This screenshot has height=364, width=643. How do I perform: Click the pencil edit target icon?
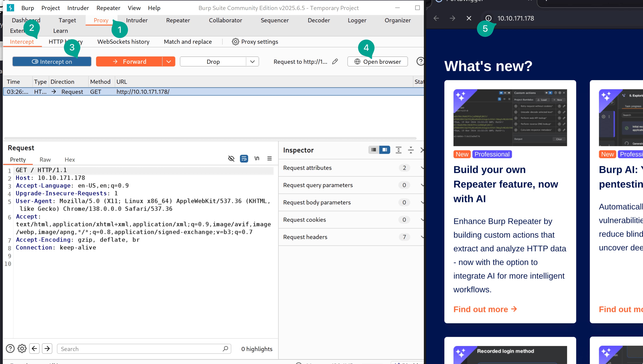click(335, 61)
